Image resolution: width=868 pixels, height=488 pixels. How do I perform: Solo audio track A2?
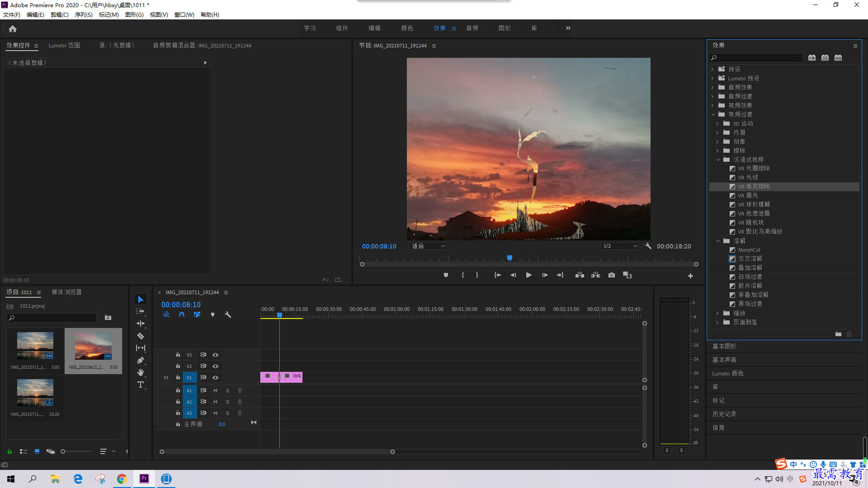[x=227, y=402]
